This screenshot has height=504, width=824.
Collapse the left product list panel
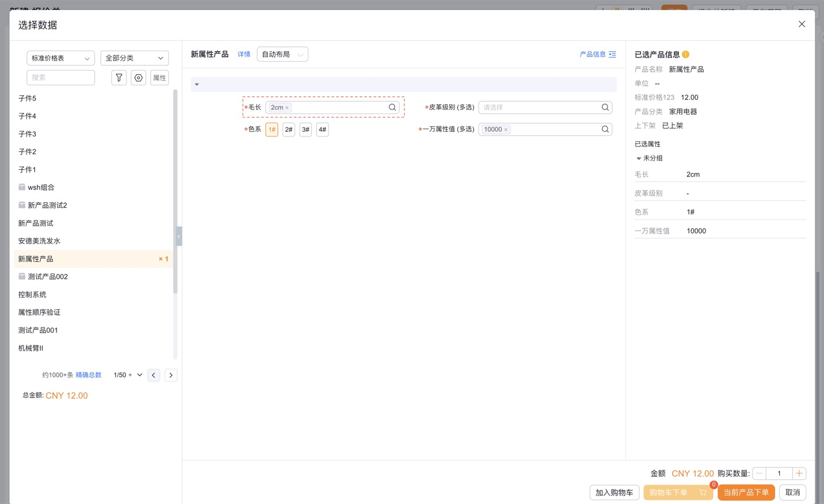tap(179, 236)
